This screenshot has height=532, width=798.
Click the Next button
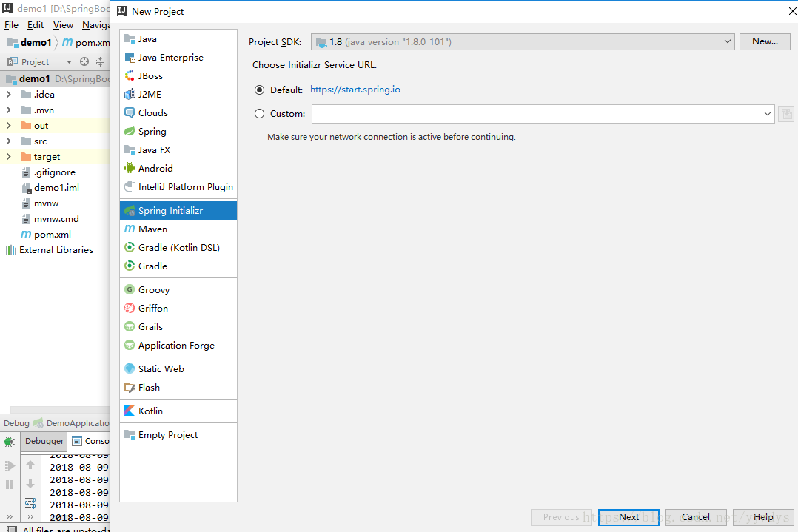click(628, 517)
